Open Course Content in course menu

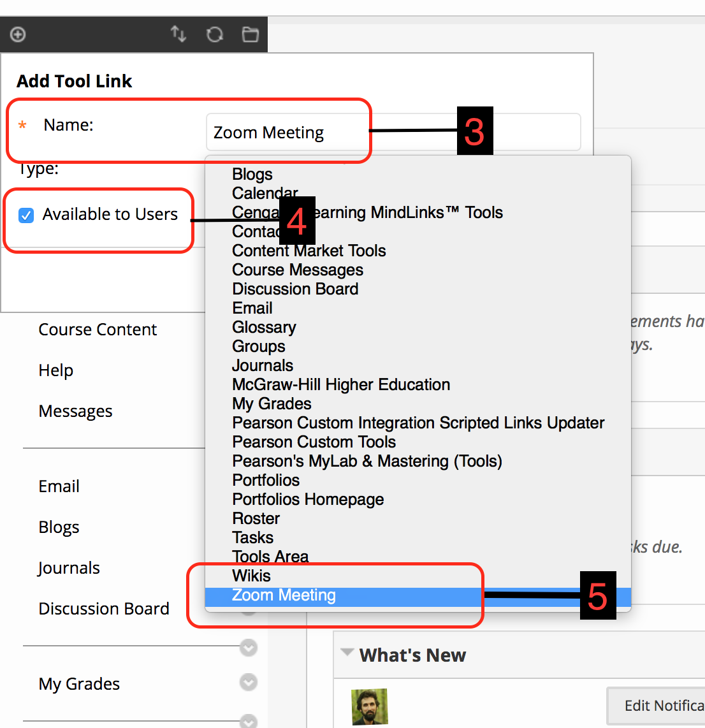click(x=98, y=330)
